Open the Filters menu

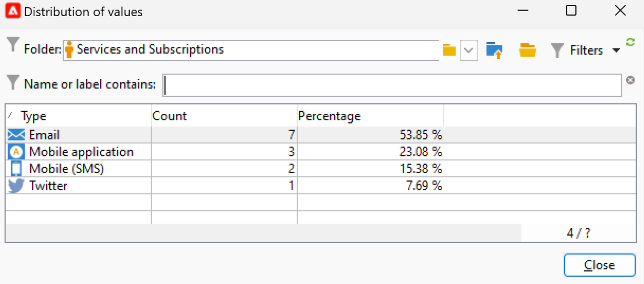(x=586, y=50)
